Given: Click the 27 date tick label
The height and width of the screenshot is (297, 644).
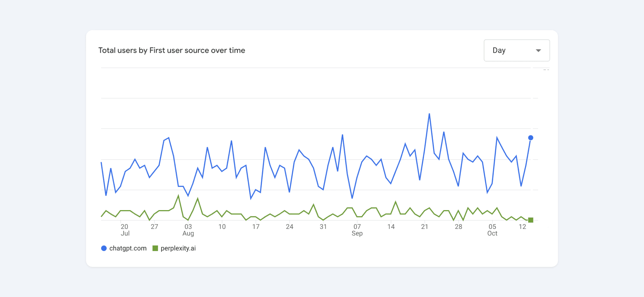Looking at the screenshot, I should pos(154,227).
